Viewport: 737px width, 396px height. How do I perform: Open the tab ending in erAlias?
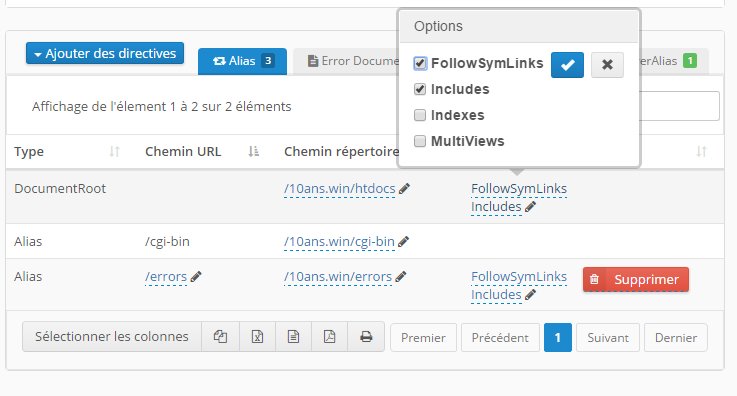[x=674, y=61]
